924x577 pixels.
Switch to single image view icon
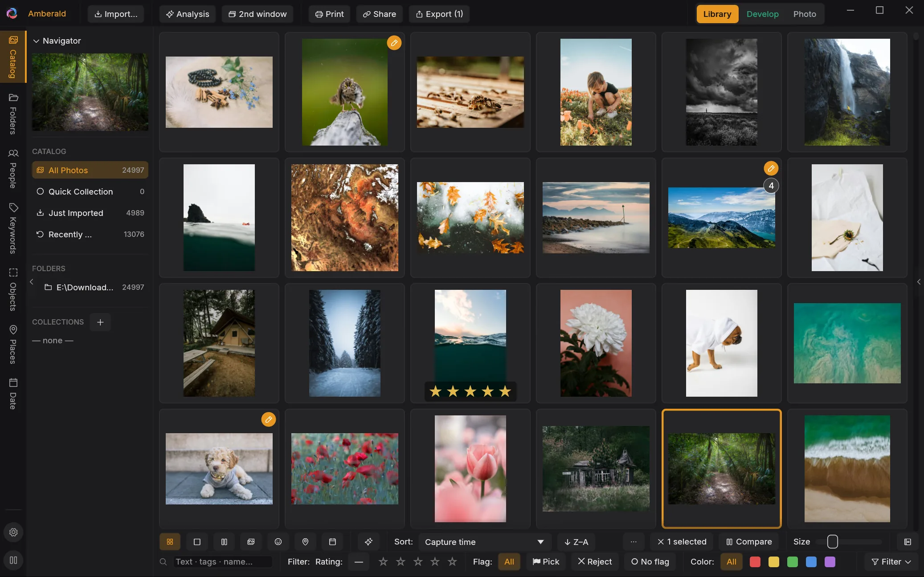[x=197, y=542]
